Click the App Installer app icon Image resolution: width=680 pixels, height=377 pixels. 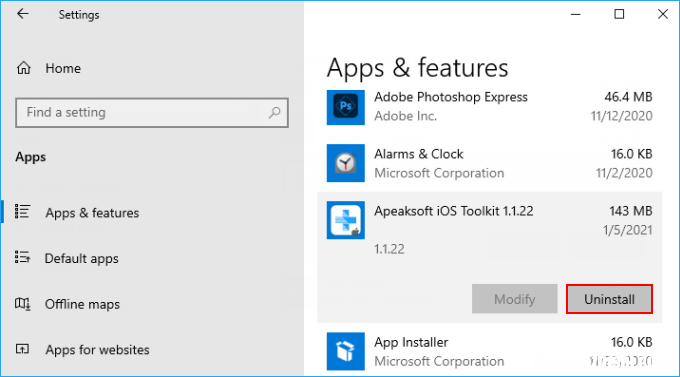[x=346, y=351]
